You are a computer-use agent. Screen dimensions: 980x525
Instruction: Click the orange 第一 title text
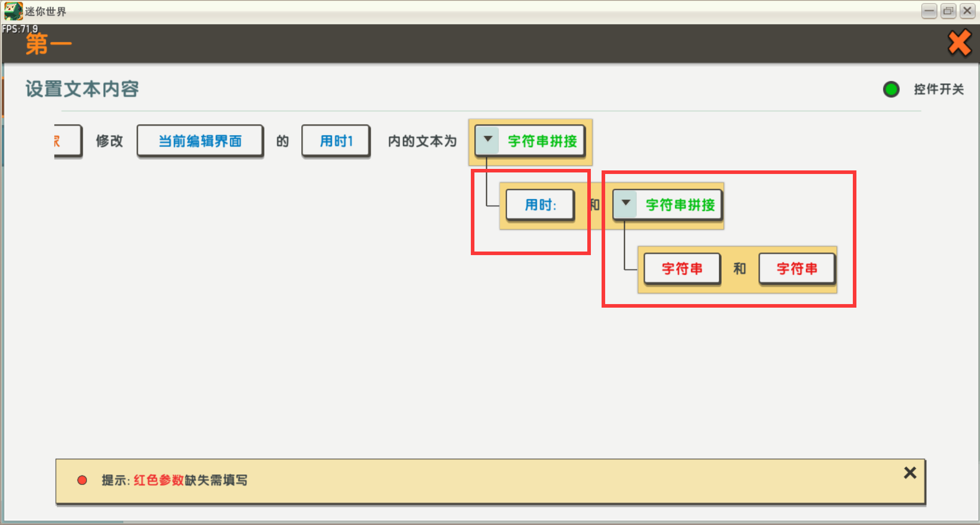point(49,44)
